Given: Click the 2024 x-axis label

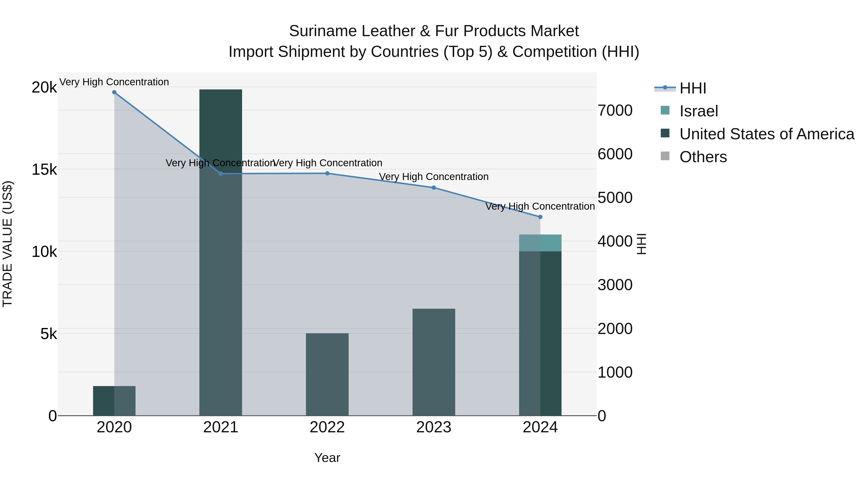Looking at the screenshot, I should pos(540,427).
